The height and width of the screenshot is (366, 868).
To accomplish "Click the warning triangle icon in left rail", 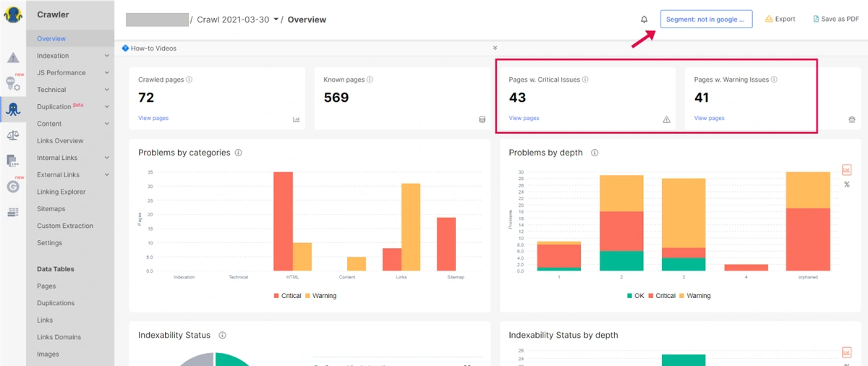I will click(x=13, y=58).
